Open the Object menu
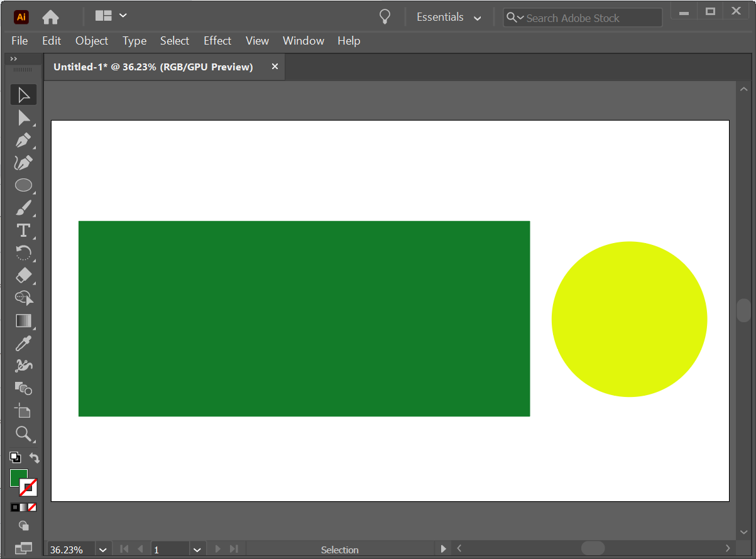 click(92, 41)
